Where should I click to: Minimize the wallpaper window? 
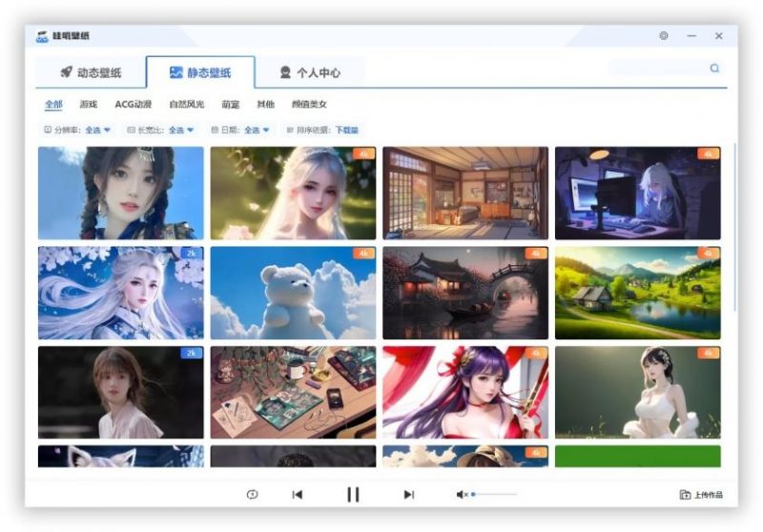pyautogui.click(x=691, y=35)
